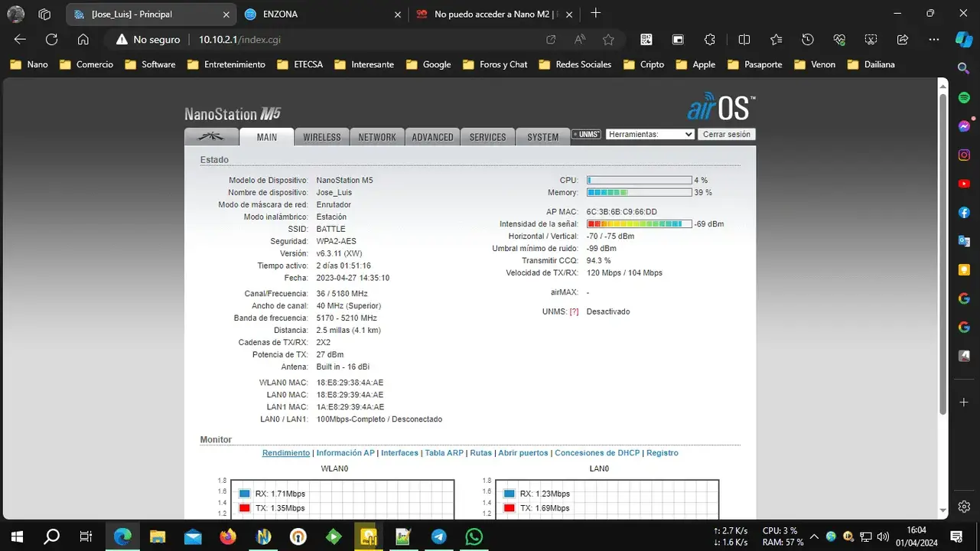Open the Interfaces link

click(x=400, y=453)
